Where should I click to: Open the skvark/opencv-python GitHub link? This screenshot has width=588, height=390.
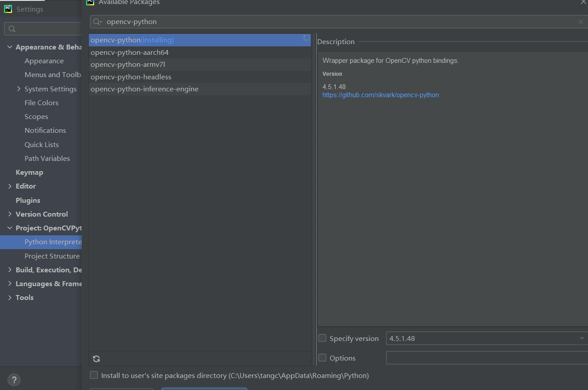tap(381, 95)
